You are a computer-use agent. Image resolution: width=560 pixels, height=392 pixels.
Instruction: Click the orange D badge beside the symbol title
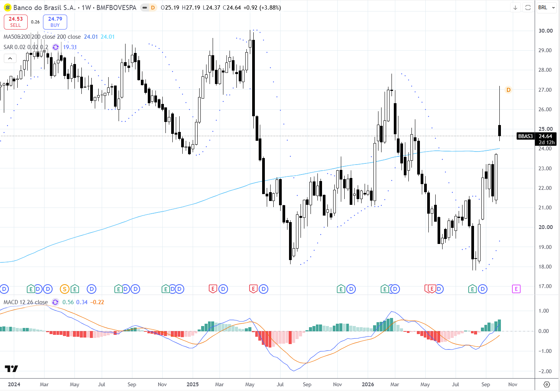(x=153, y=8)
